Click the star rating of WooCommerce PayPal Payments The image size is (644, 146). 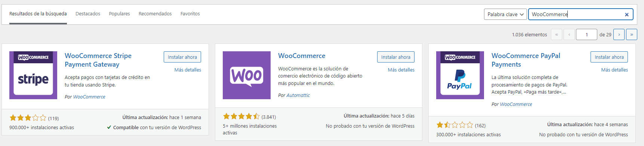click(455, 125)
